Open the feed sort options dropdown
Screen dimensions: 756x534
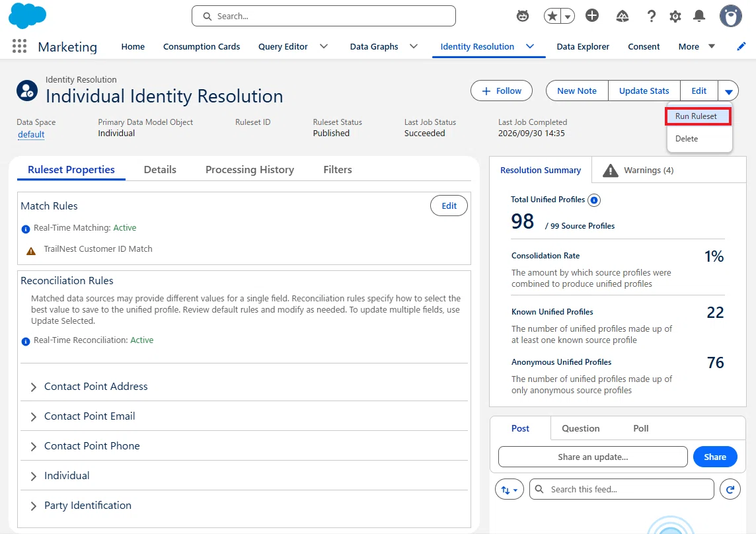tap(509, 490)
